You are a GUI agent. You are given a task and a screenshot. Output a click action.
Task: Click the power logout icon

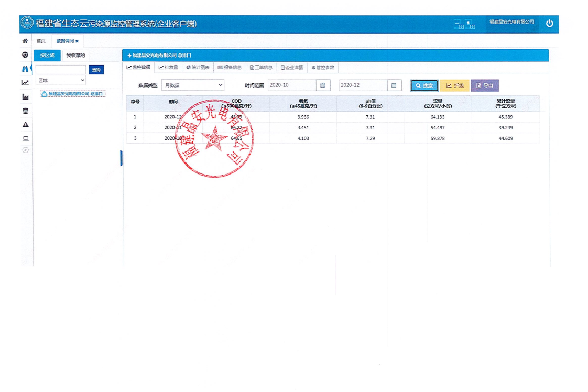pos(549,24)
